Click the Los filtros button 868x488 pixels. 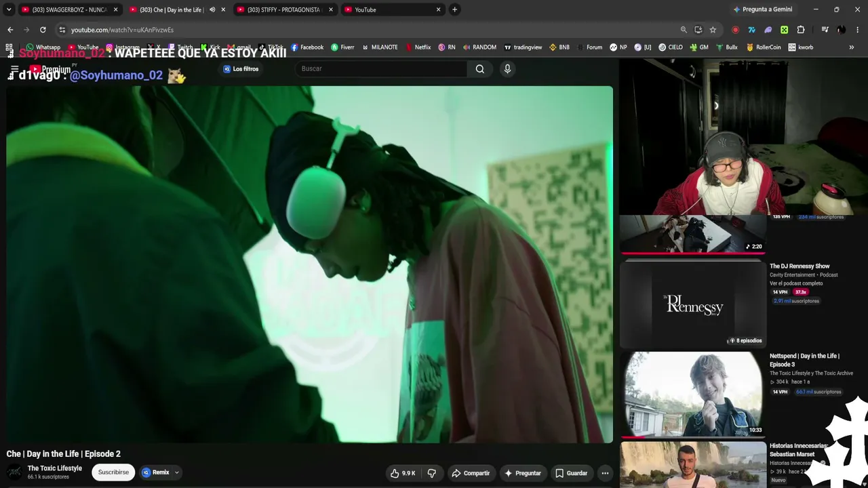(x=241, y=69)
